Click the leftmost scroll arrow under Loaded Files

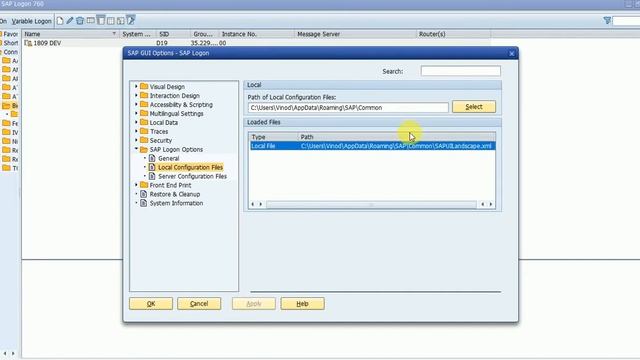[x=253, y=204]
